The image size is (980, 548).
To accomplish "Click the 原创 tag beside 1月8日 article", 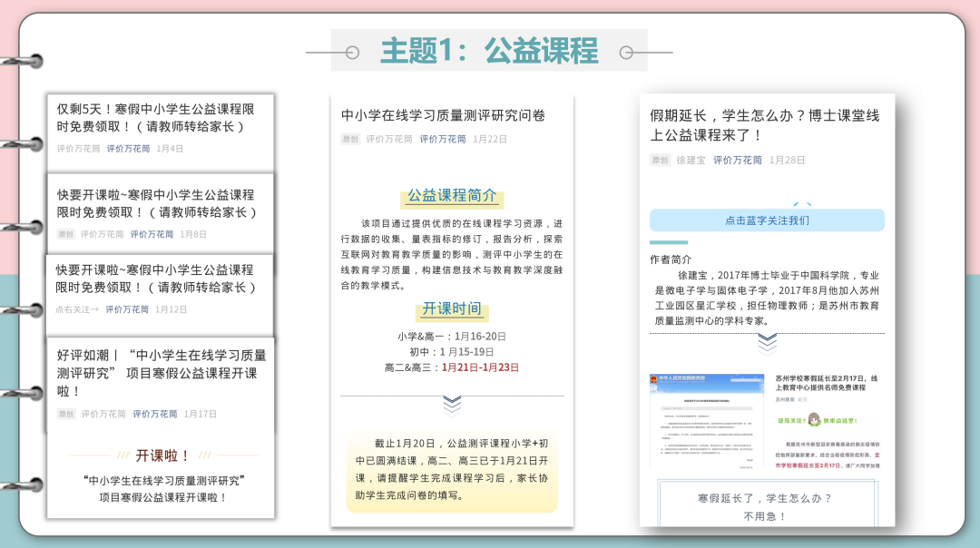I will tap(65, 234).
